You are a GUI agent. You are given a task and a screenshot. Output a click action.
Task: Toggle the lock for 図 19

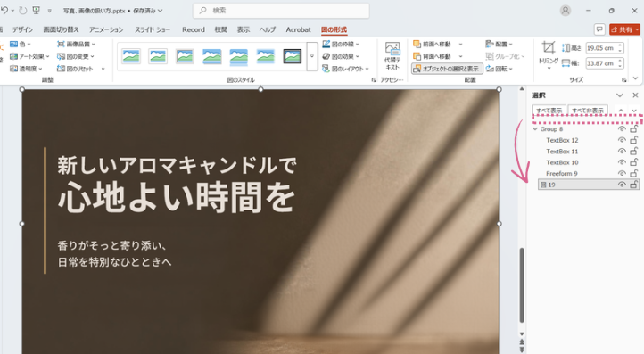click(633, 185)
